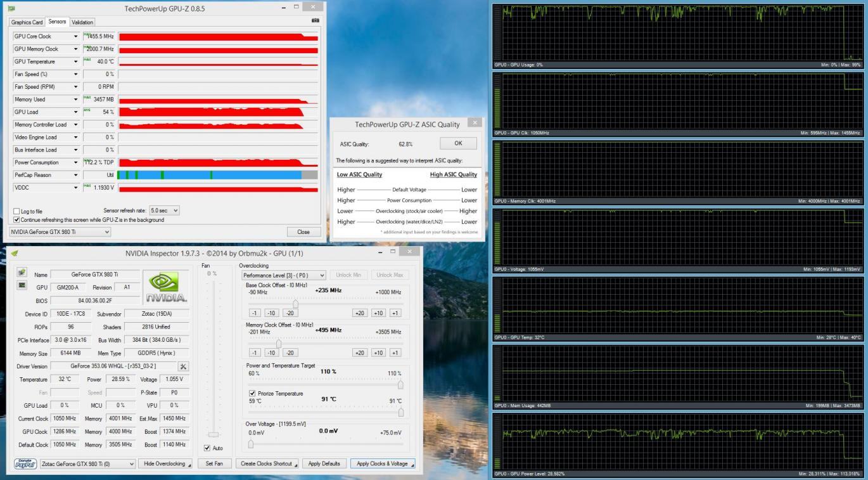Image resolution: width=868 pixels, height=480 pixels.
Task: Click Apply Clocks & Voltage button
Action: (x=383, y=464)
